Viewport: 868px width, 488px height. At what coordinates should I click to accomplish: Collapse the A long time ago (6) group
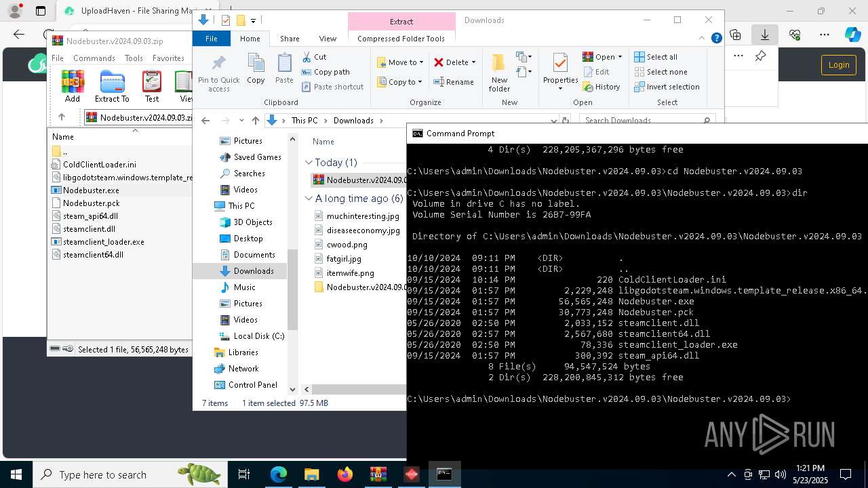309,199
